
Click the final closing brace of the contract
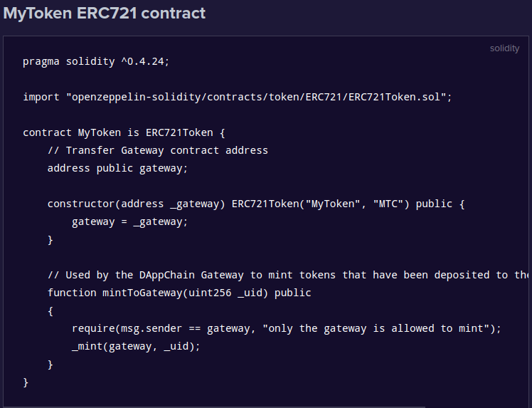26,382
